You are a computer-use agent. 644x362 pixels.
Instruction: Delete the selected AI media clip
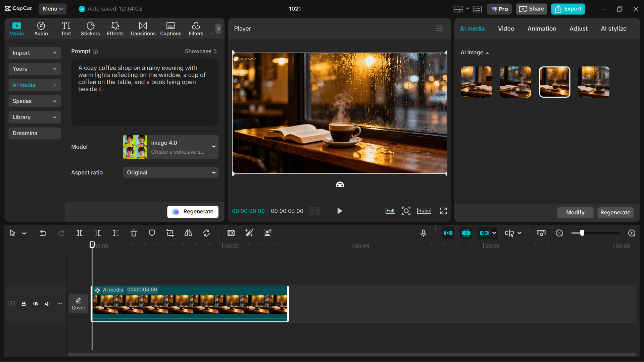click(134, 233)
